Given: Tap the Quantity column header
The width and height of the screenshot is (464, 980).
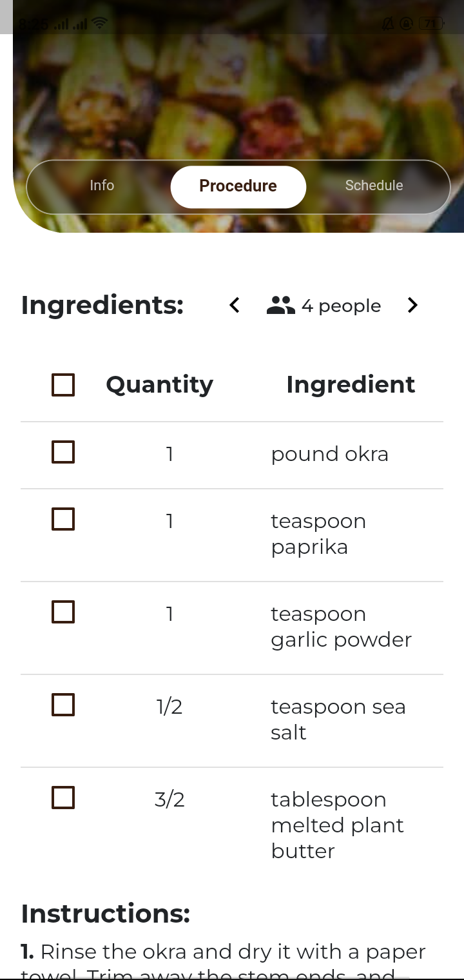Looking at the screenshot, I should (x=159, y=385).
